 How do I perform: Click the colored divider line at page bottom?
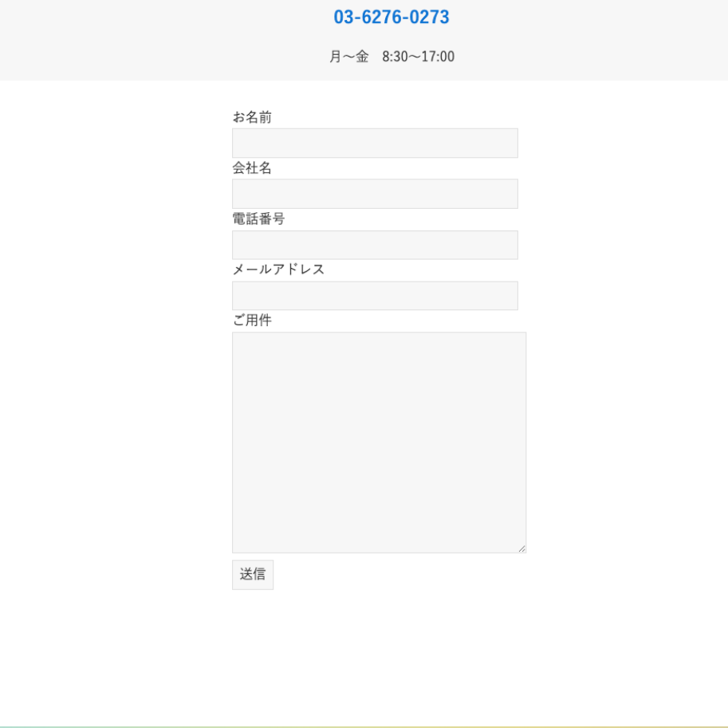364,726
